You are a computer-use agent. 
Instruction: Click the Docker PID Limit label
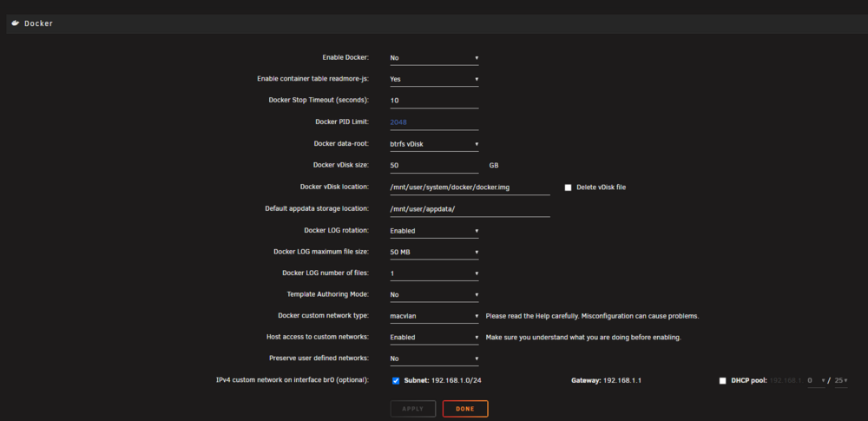tap(341, 122)
